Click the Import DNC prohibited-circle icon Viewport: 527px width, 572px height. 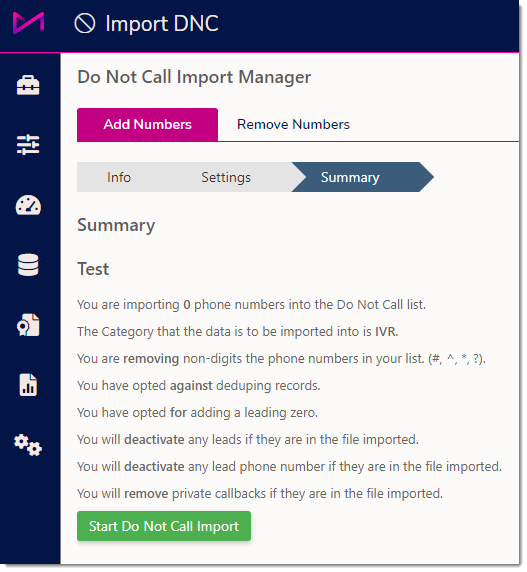point(85,23)
